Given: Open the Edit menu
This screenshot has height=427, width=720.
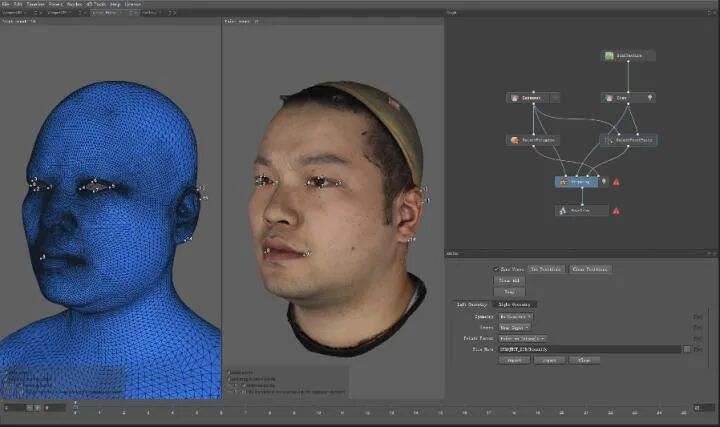Looking at the screenshot, I should (x=18, y=4).
